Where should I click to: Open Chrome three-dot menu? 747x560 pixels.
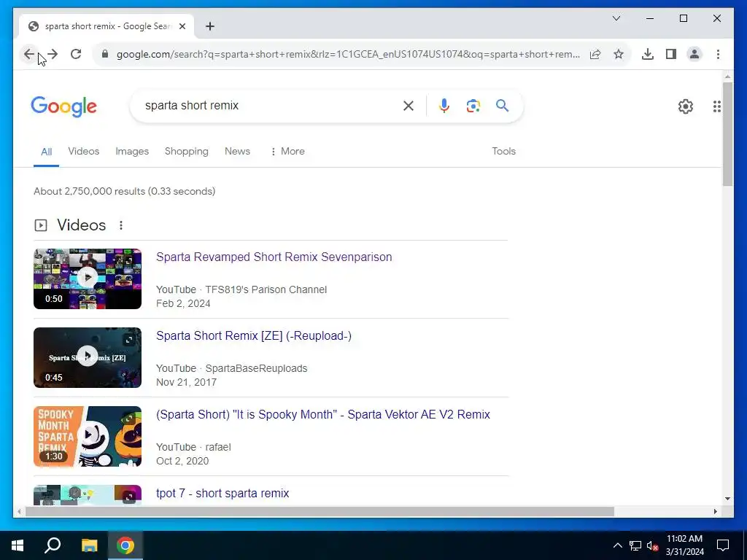[x=718, y=54]
